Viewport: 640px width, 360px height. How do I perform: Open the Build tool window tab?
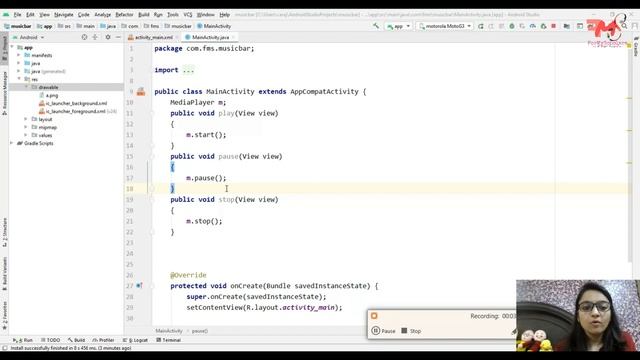pos(77,340)
